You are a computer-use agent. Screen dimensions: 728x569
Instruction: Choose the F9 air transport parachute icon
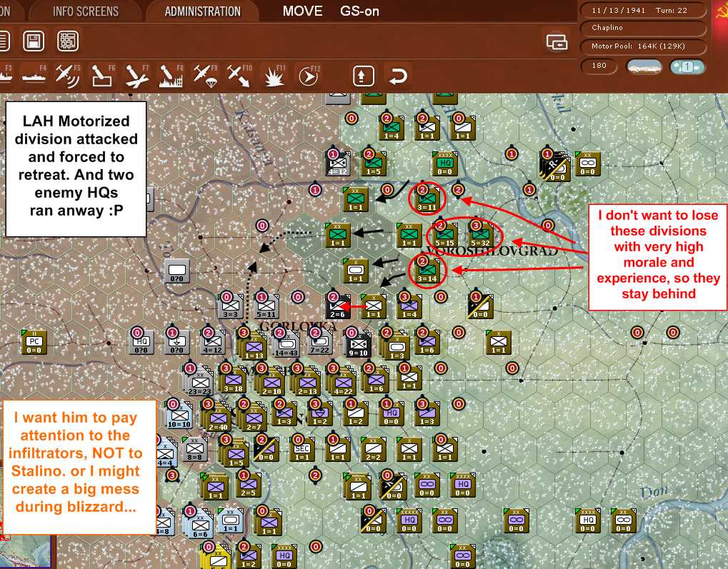pyautogui.click(x=205, y=76)
